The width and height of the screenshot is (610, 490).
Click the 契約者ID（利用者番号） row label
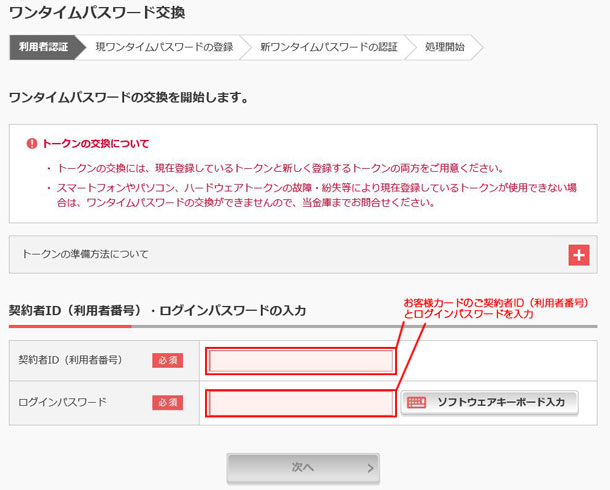[x=70, y=360]
